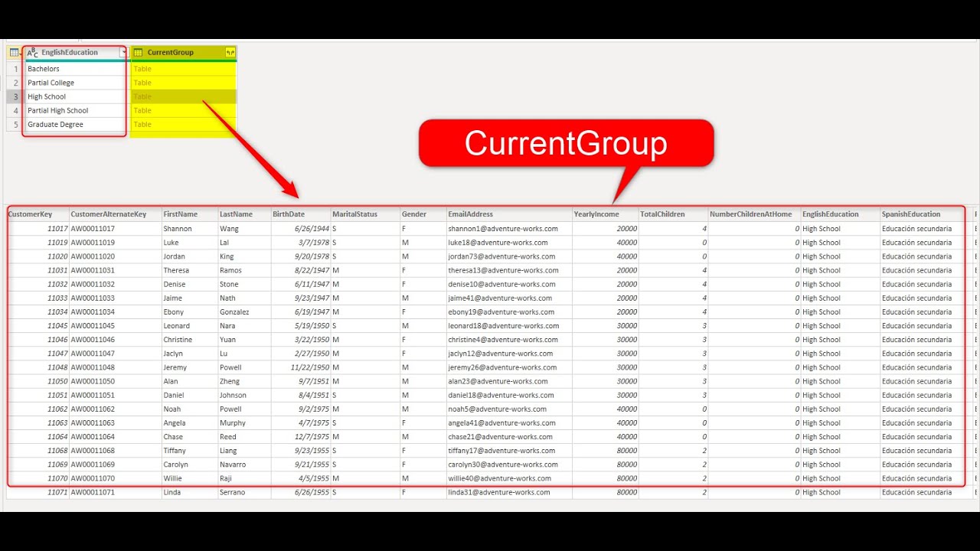Click the EmailAddress preview column header
This screenshot has width=980, height=551.
point(509,214)
